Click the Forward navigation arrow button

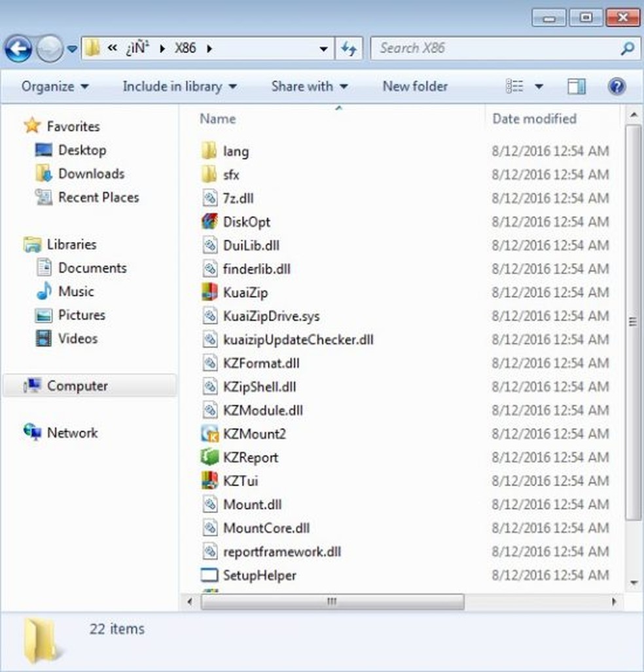pos(50,49)
